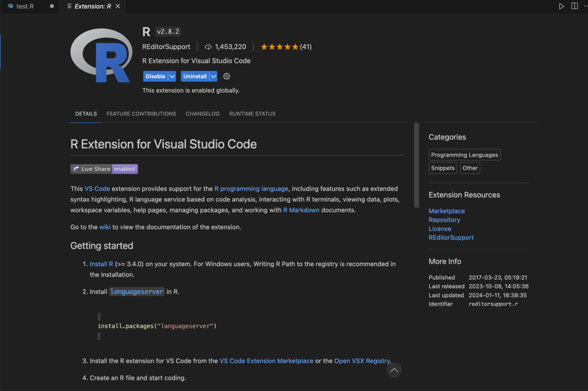Screen dimensions: 588x391
Task: Uninstall the R extension
Action: [194, 76]
